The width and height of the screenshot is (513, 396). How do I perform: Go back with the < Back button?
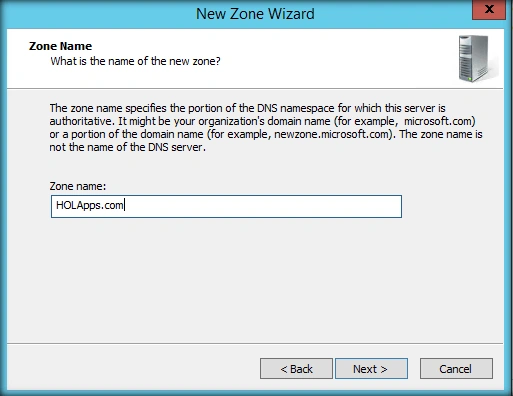click(x=296, y=369)
